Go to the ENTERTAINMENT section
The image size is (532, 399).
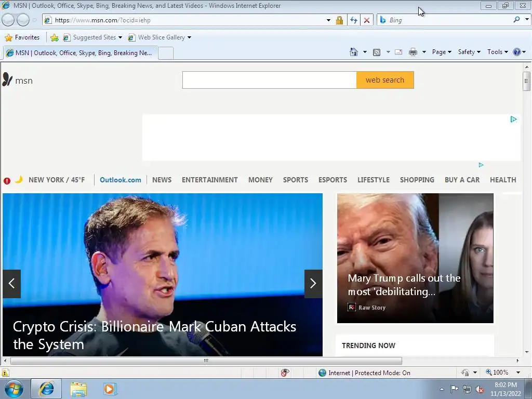click(210, 180)
